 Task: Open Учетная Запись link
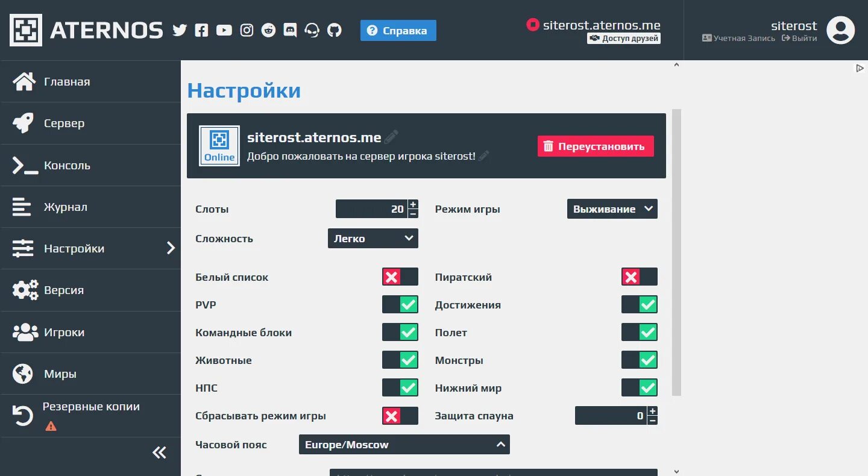pos(739,38)
